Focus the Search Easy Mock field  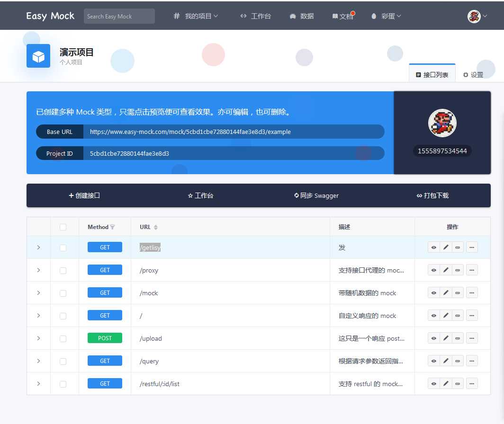click(x=119, y=16)
